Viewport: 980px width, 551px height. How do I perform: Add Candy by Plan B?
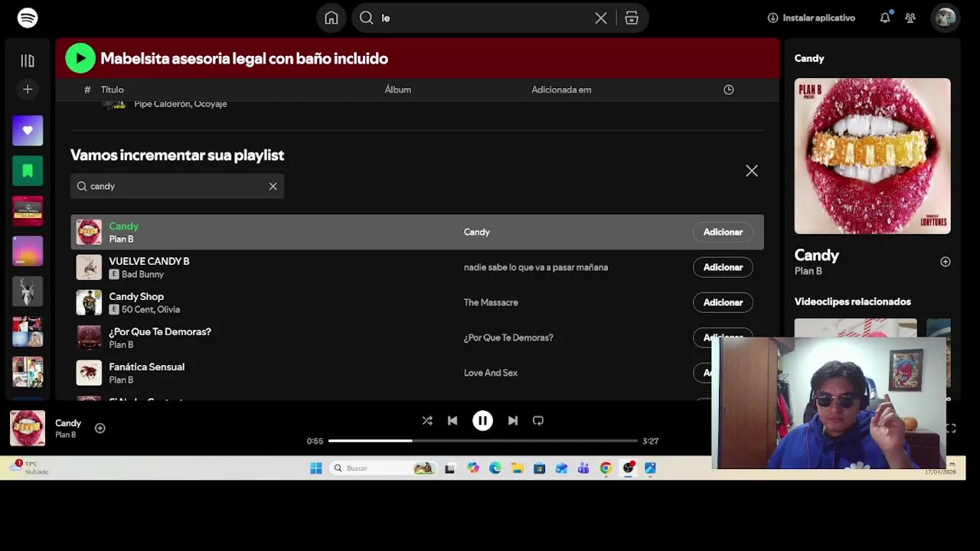pyautogui.click(x=723, y=232)
